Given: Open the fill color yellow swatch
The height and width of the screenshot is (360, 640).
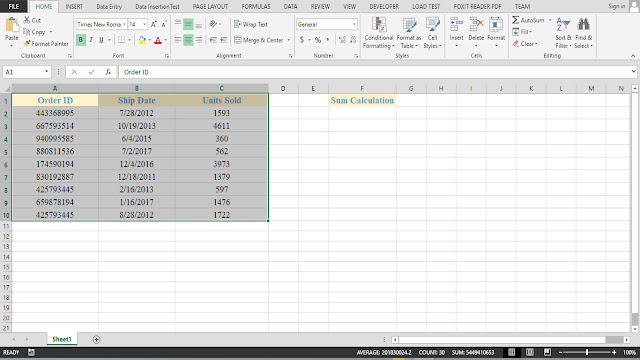Looking at the screenshot, I should (142, 40).
